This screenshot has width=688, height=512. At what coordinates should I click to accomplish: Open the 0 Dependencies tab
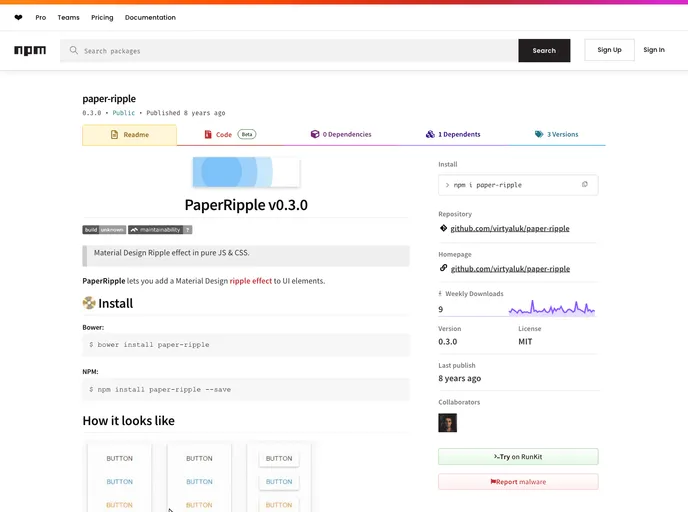pos(341,134)
